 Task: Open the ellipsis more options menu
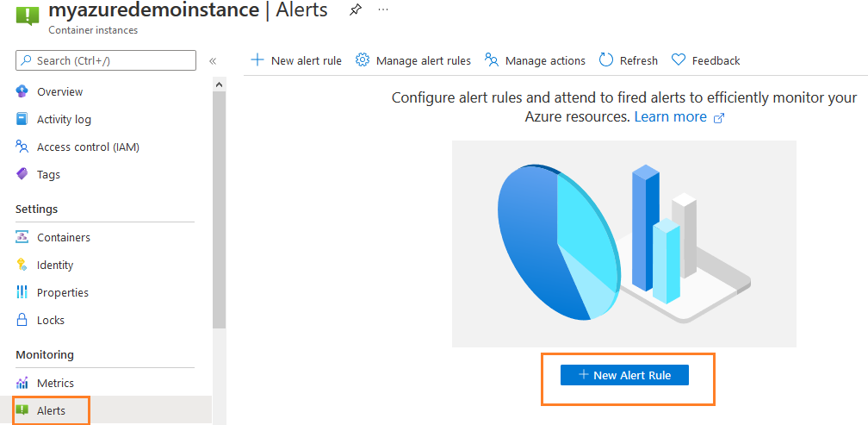click(382, 10)
